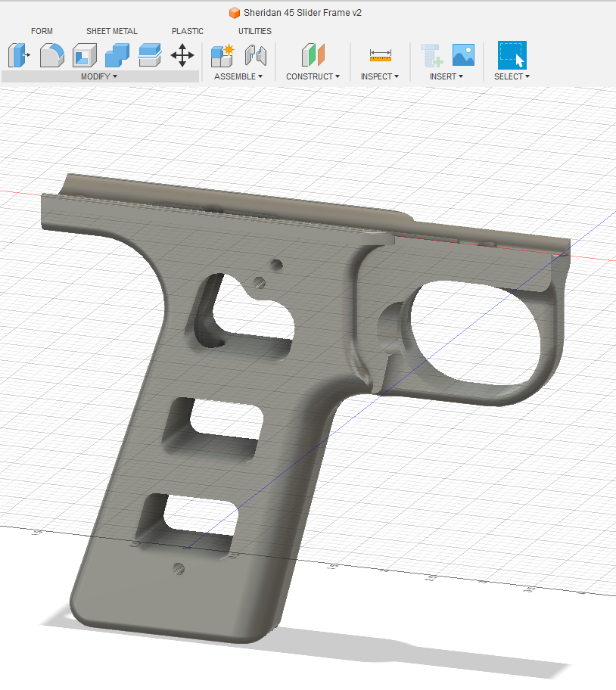Activate the Shell tool icon
The height and width of the screenshot is (690, 616).
pos(85,55)
